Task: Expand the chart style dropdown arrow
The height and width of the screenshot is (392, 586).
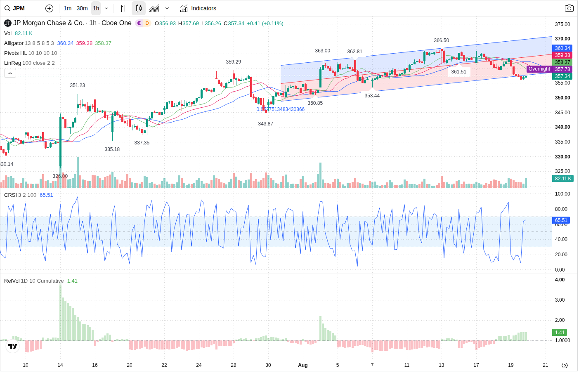Action: [167, 8]
